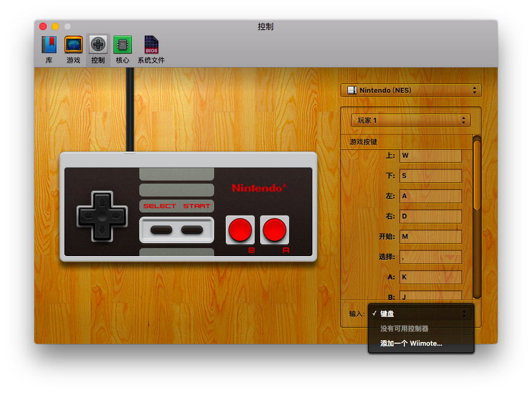Click the 开始 key binding field
Image resolution: width=532 pixels, height=393 pixels.
431,237
